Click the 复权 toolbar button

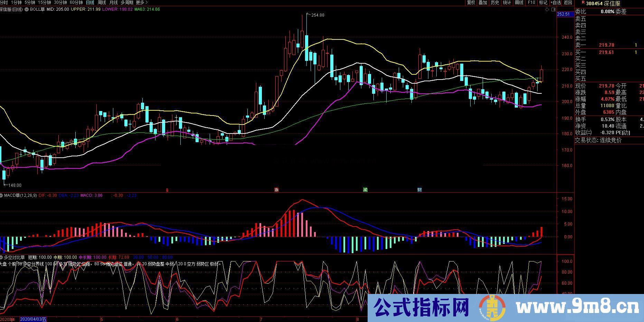[x=471, y=2]
